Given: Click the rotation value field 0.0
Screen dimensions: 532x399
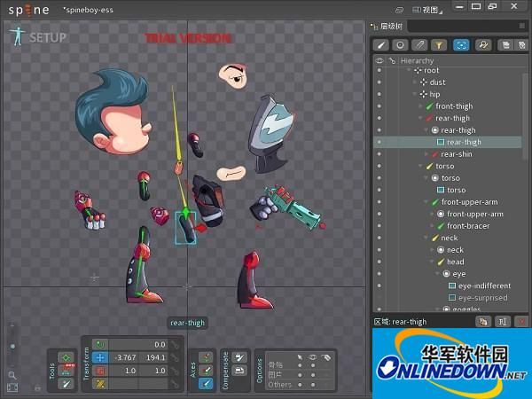Looking at the screenshot, I should [x=137, y=345].
